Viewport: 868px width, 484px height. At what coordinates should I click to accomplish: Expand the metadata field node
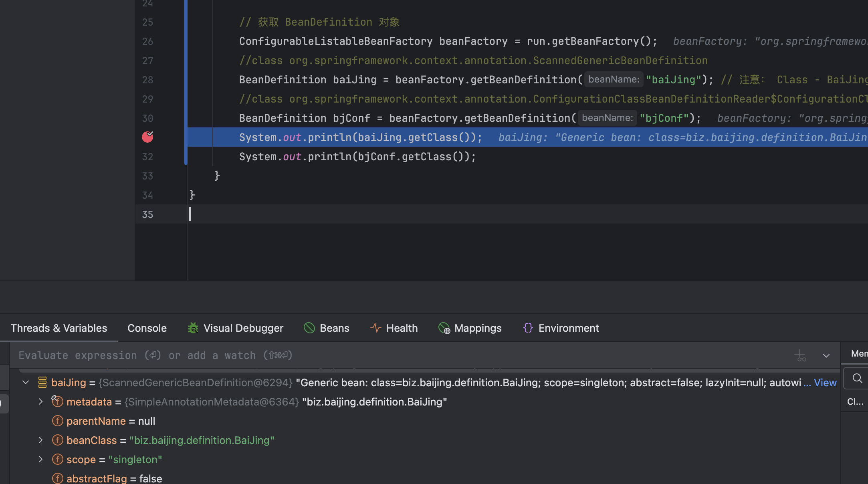tap(40, 401)
